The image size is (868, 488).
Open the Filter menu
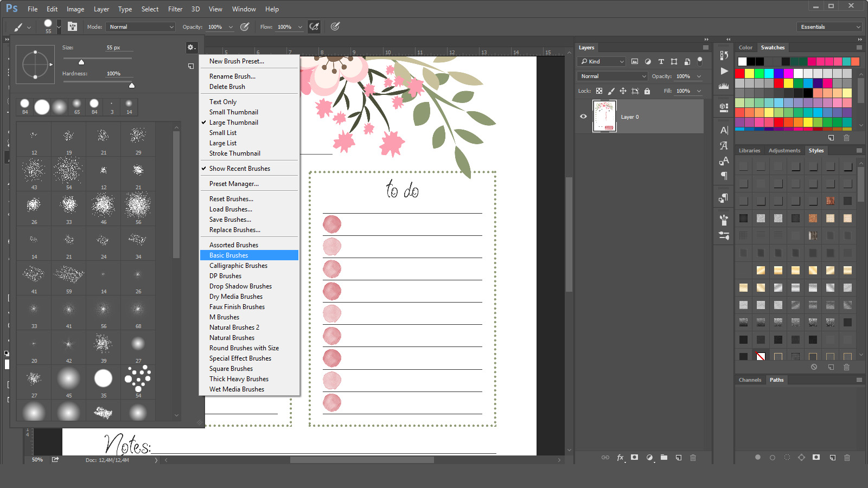coord(175,9)
